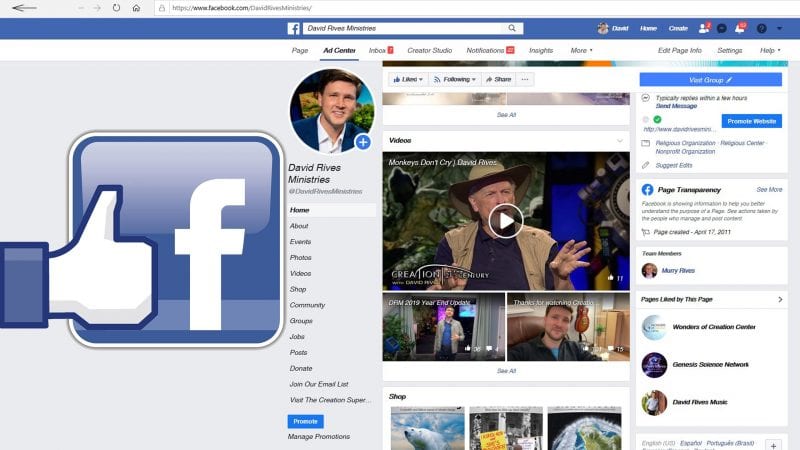
Task: Open notifications bell in header
Action: pos(740,28)
